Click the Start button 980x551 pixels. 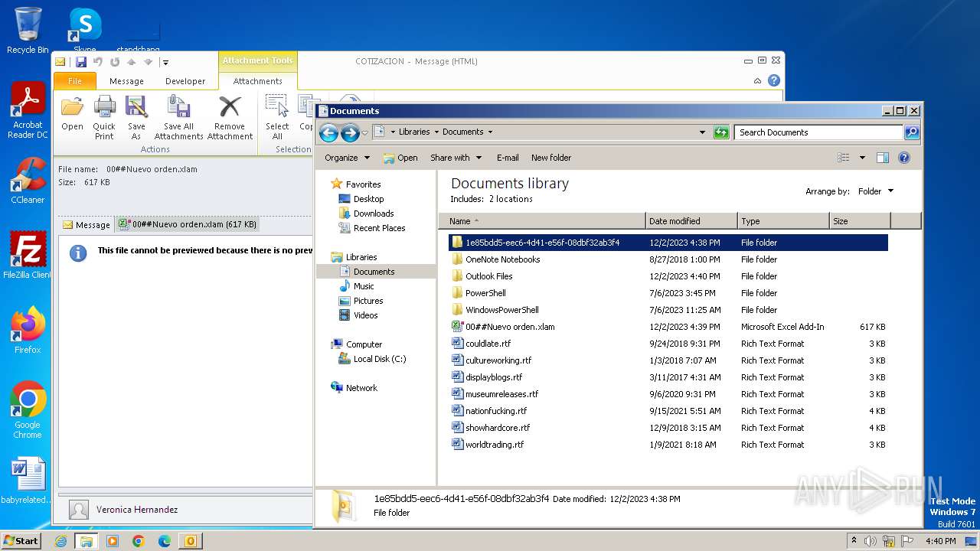tap(21, 541)
